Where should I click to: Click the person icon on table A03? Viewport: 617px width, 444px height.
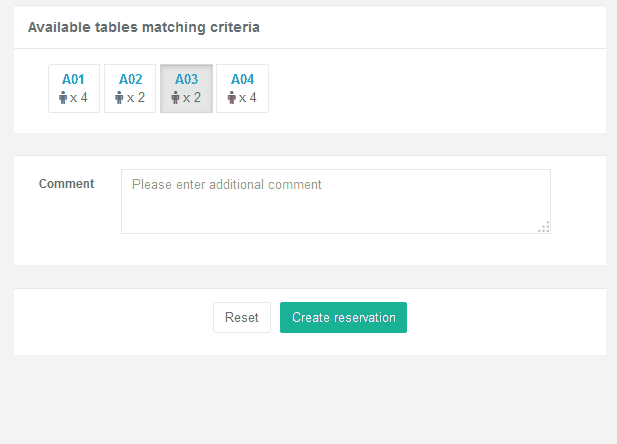pos(175,98)
